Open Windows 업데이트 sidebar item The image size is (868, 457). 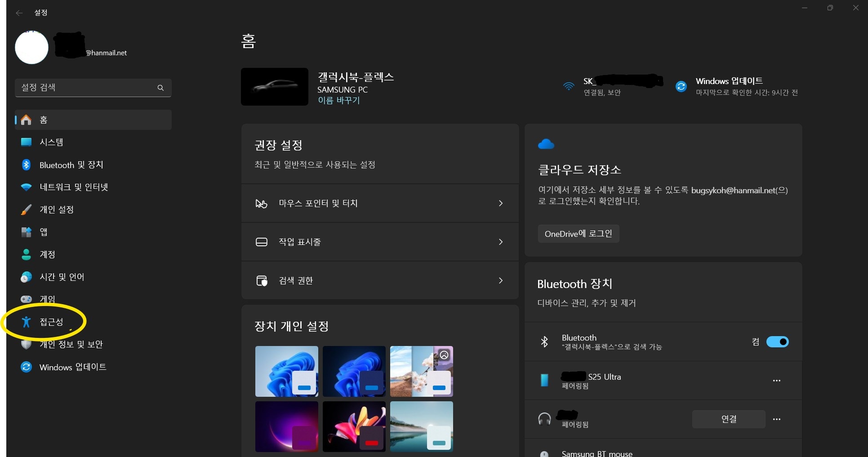(x=93, y=367)
